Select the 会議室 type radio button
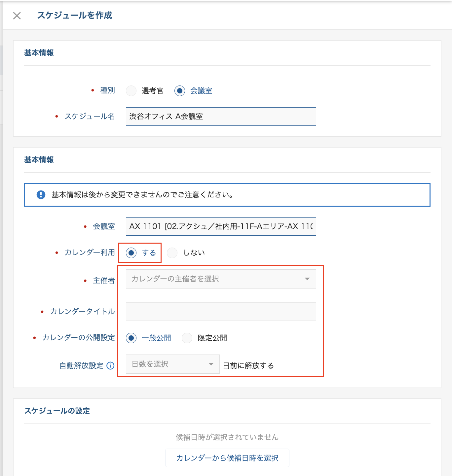 (x=180, y=91)
